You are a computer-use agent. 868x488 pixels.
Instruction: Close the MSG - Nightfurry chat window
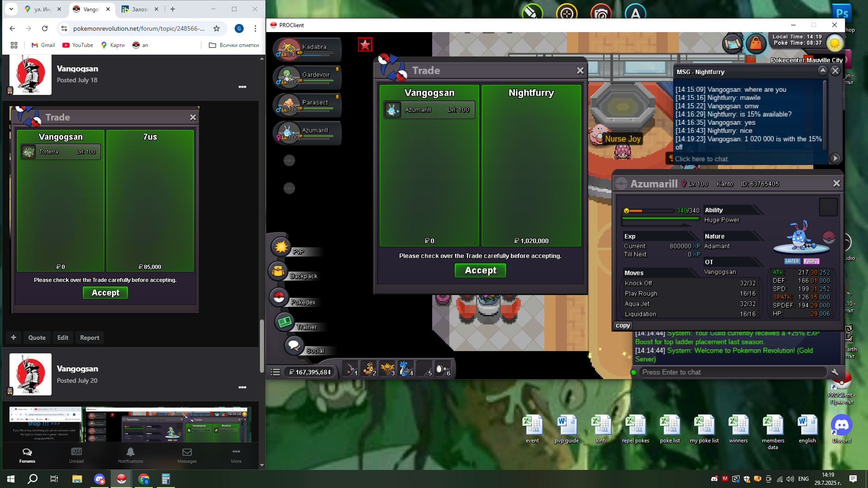pos(835,71)
